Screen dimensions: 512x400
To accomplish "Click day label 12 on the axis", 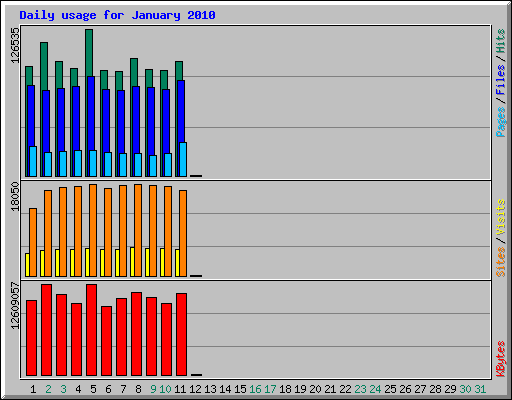I will pyautogui.click(x=195, y=389).
